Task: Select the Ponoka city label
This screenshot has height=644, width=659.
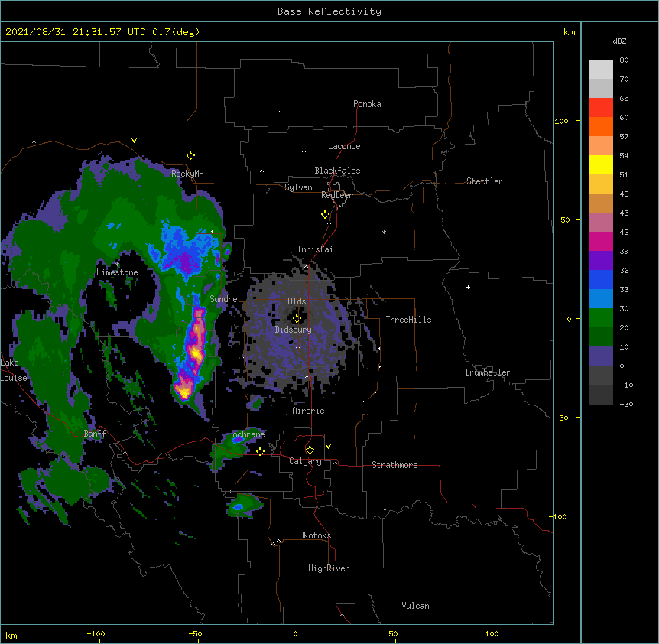Action: (367, 104)
